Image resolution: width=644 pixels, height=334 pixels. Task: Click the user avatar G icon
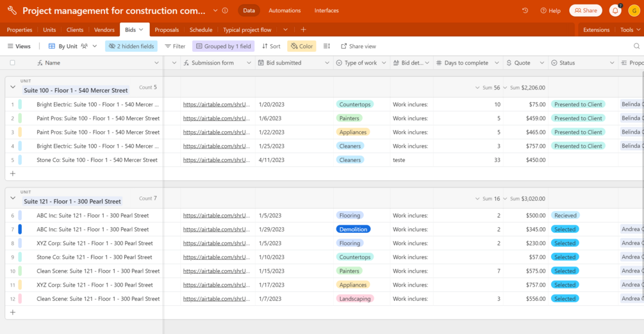[x=634, y=11]
